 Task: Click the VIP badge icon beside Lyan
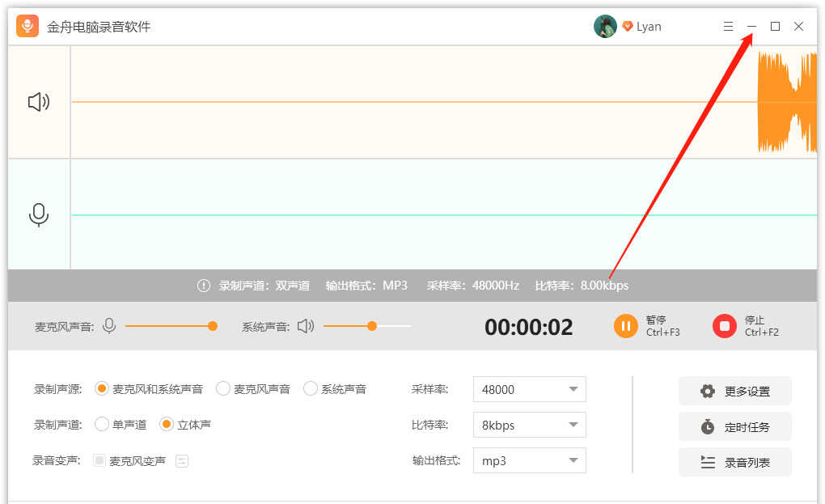tap(628, 27)
